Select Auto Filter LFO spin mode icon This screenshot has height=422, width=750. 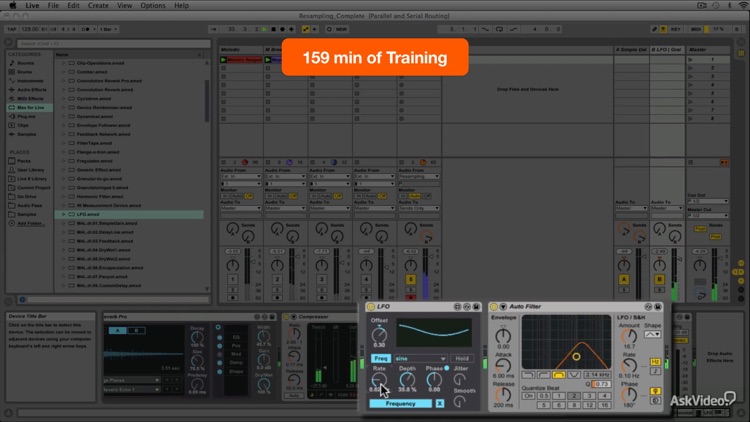pyautogui.click(x=655, y=400)
